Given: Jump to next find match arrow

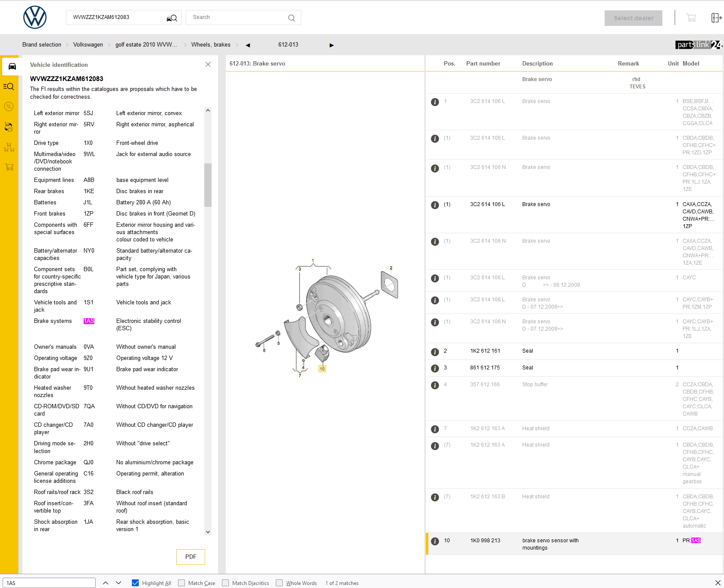Looking at the screenshot, I should tap(119, 583).
